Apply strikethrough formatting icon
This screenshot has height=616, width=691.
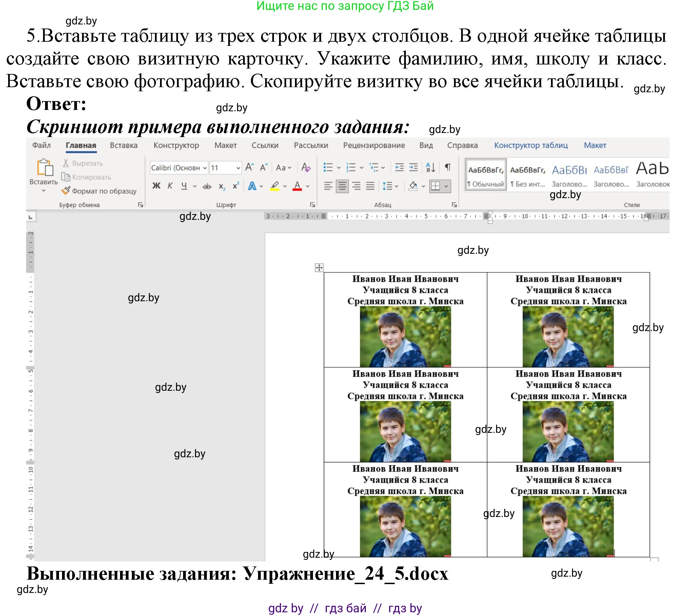[x=207, y=186]
